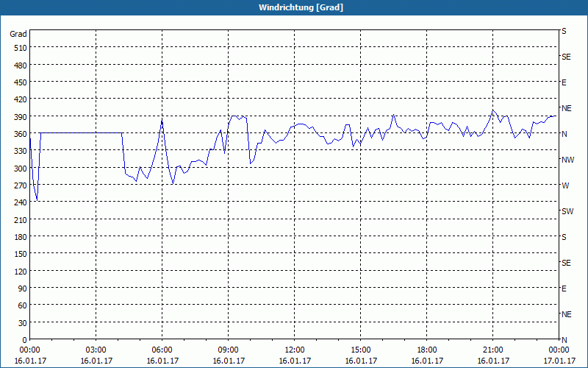Click the S compass label at 180 level

(x=564, y=237)
